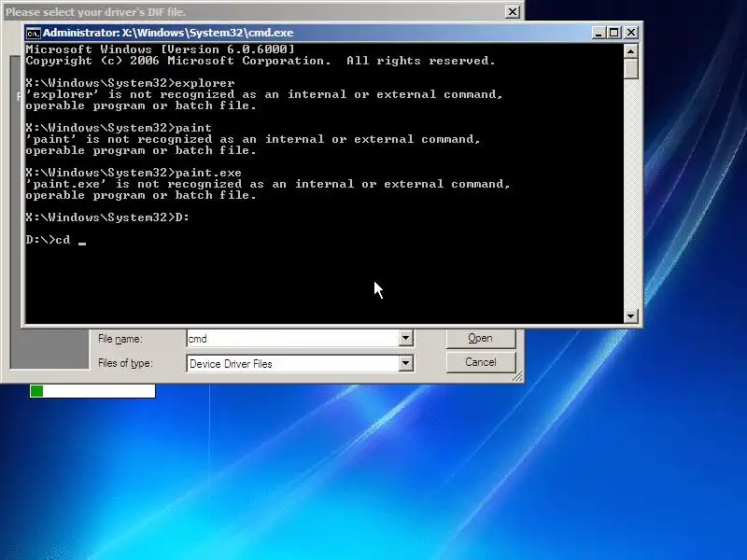The height and width of the screenshot is (560, 747).
Task: Click the 'X:\Windows\System32>paint.exe' line
Action: tap(134, 173)
